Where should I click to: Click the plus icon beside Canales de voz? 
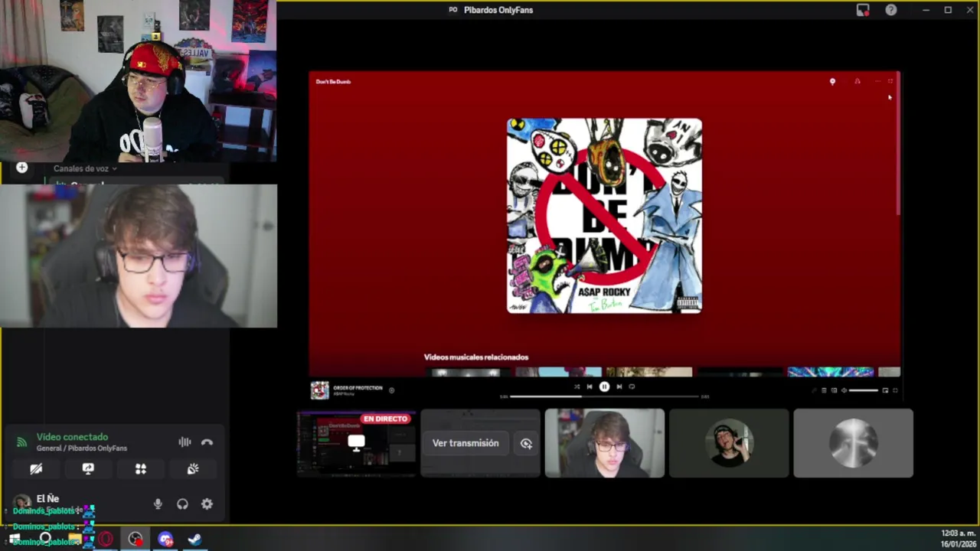(x=21, y=168)
